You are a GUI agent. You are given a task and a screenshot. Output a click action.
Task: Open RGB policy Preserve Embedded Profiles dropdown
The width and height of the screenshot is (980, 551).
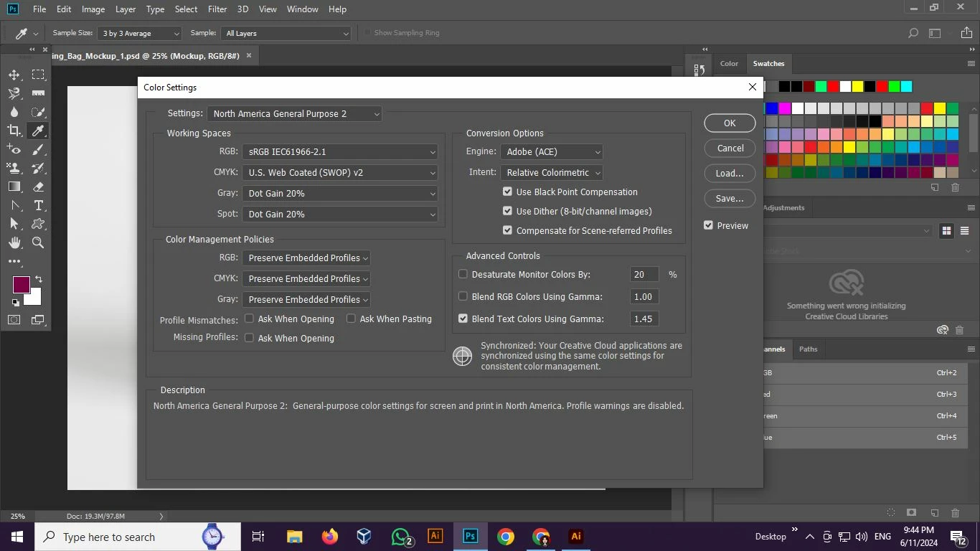pos(306,258)
